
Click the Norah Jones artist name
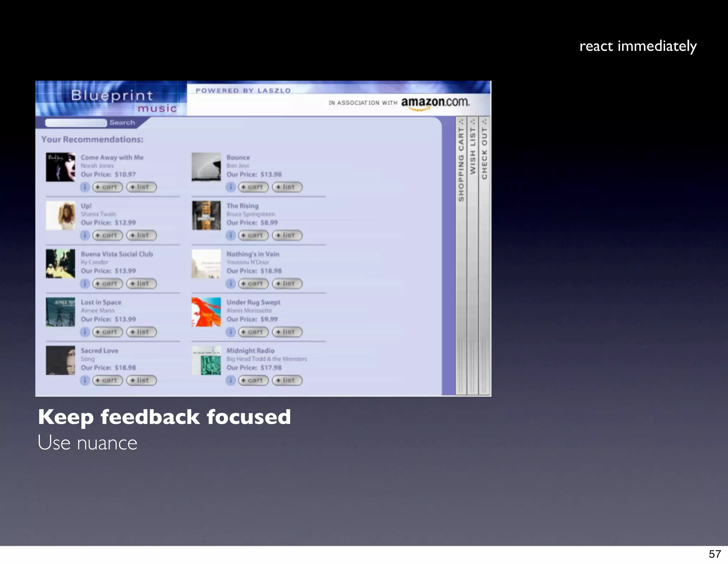[97, 166]
